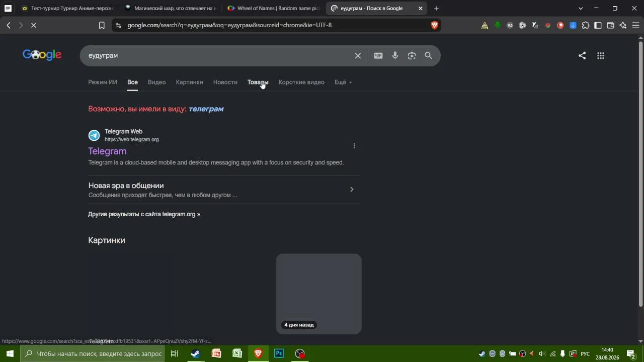
Task: Open Excel from the taskbar
Action: coord(237,353)
